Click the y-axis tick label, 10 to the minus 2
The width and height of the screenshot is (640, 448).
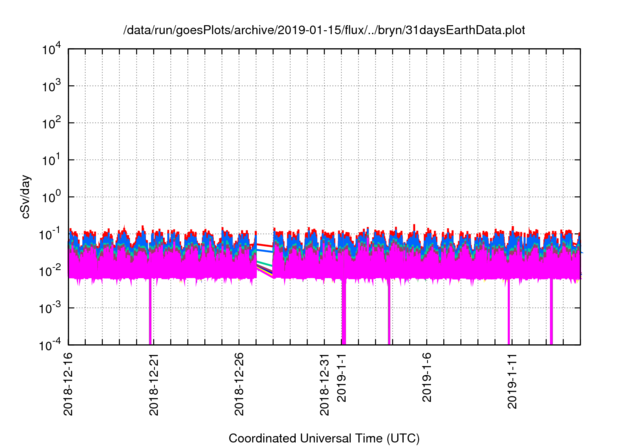[50, 271]
